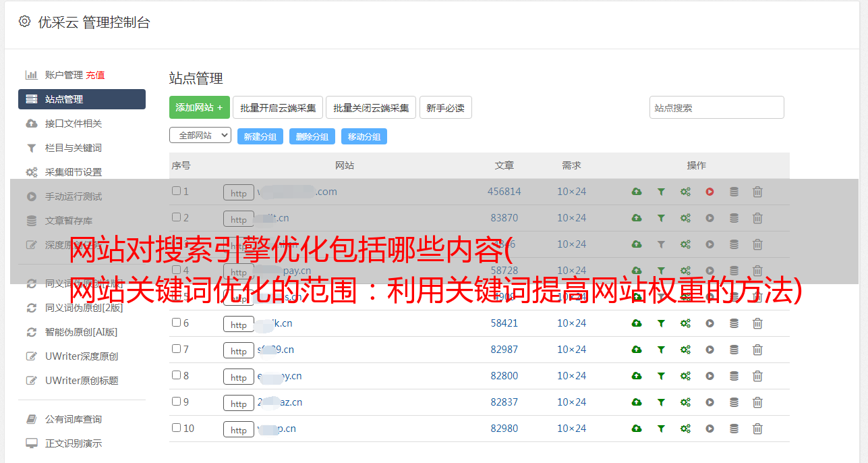868x463 pixels.
Task: Open article count 58421 link
Action: pyautogui.click(x=504, y=323)
